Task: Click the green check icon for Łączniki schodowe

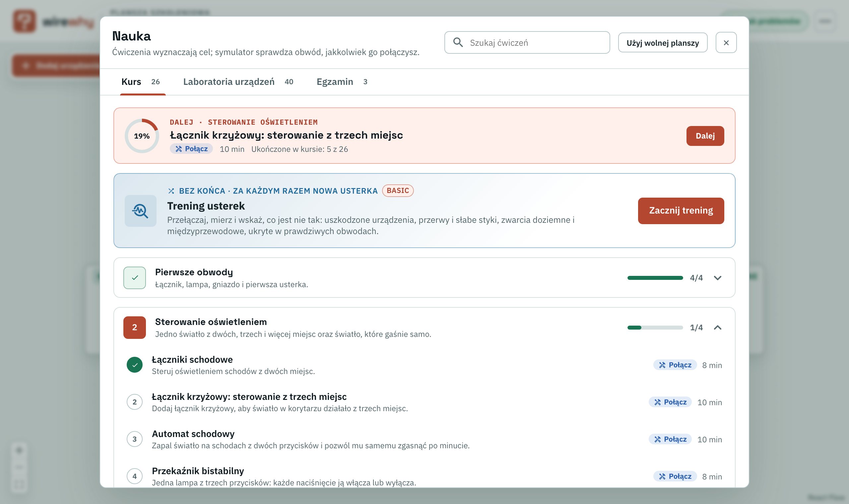Action: click(x=135, y=365)
